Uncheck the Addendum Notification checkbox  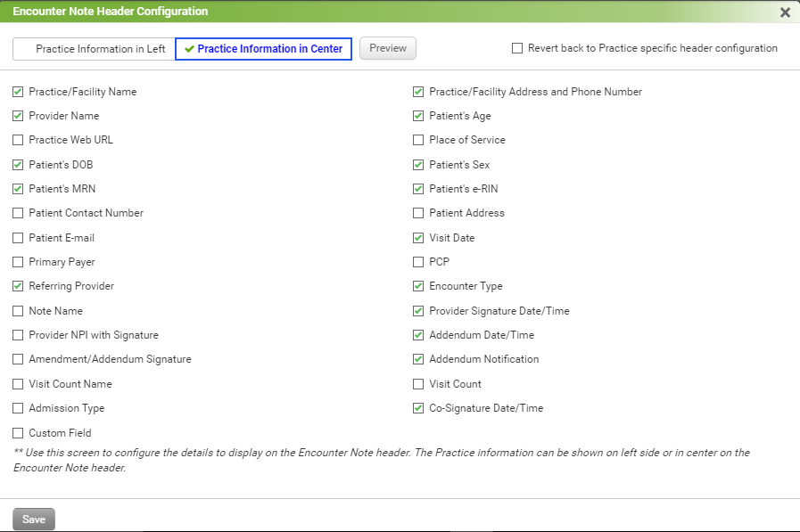click(x=418, y=359)
